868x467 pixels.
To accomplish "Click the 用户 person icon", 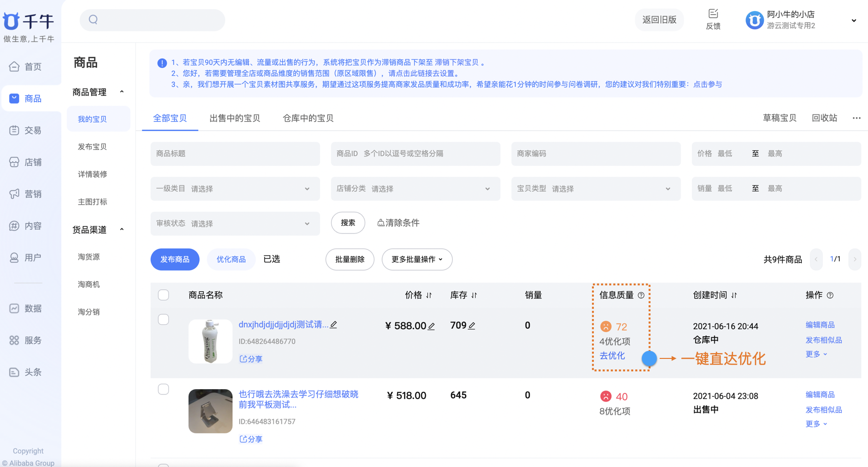I will (14, 258).
